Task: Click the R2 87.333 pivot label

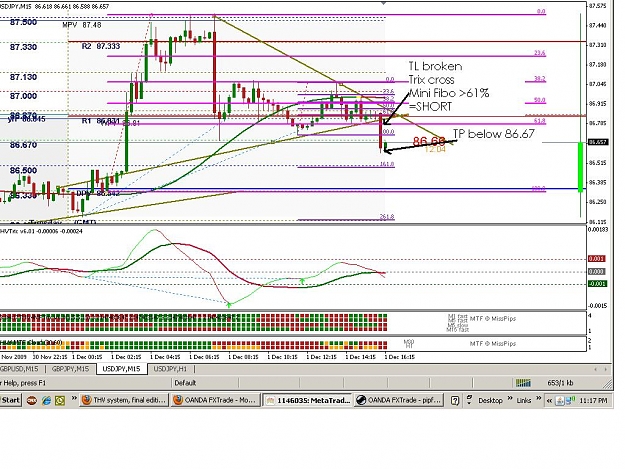Action: (x=100, y=46)
